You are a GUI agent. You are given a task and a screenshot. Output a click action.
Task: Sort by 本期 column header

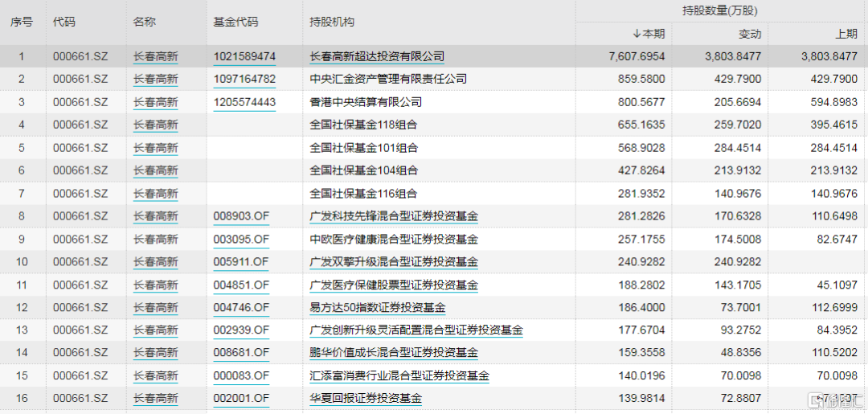click(x=649, y=34)
